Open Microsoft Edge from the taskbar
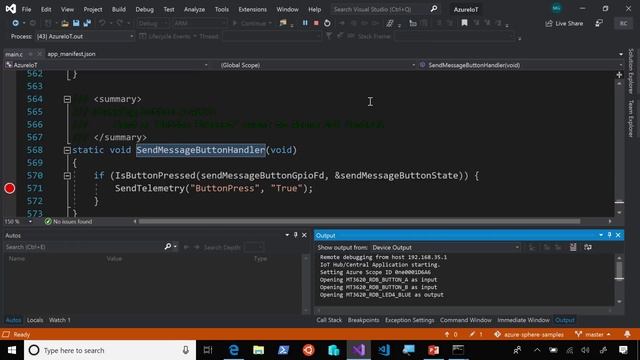The height and width of the screenshot is (360, 640). click(233, 350)
